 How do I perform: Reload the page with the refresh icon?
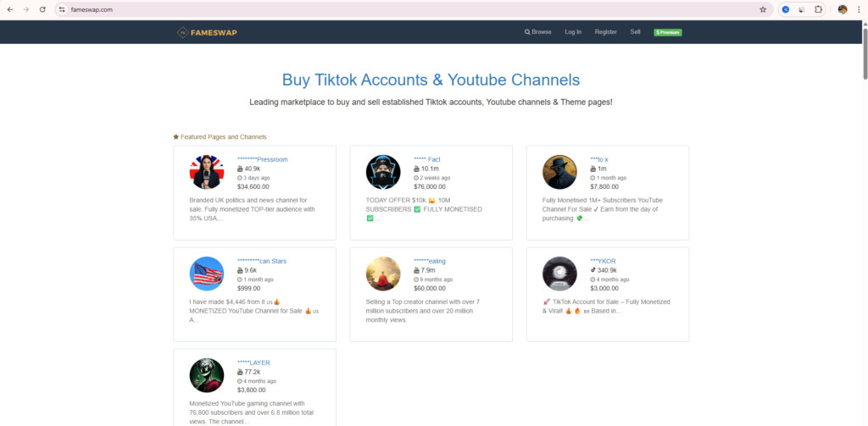tap(42, 9)
